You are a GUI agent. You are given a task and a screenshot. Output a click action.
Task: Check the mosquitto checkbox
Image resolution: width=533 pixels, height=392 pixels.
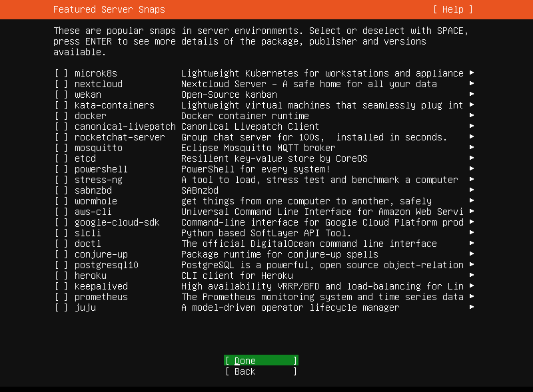[x=61, y=148]
